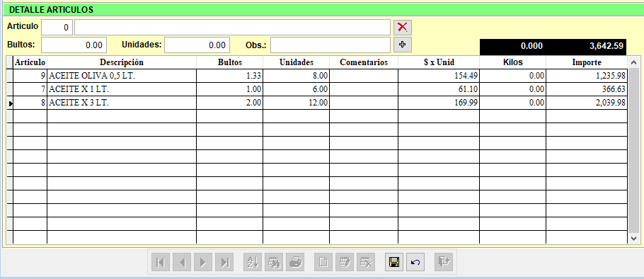Click the 8.00 Unidades cell
Screen dimensions: 644x279
coord(296,76)
